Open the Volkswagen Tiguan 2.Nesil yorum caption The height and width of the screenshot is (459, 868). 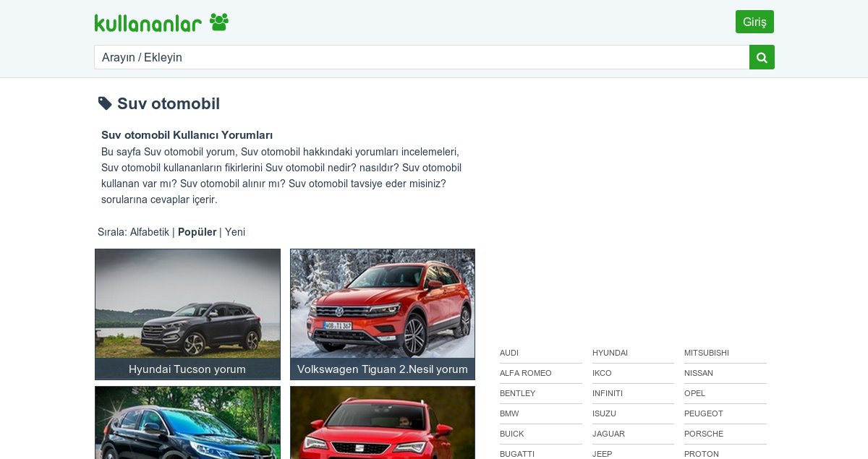[x=383, y=369]
